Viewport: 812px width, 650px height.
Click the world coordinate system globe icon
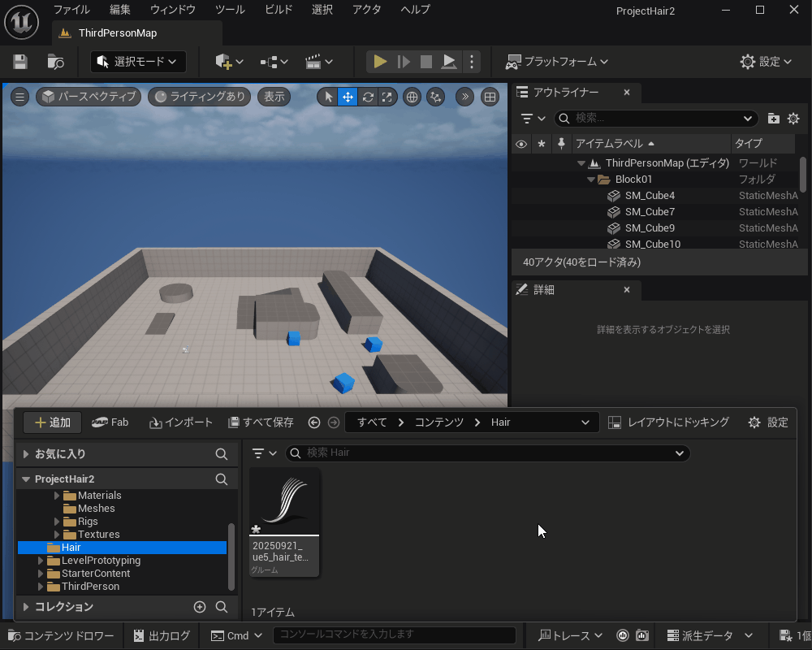point(412,97)
